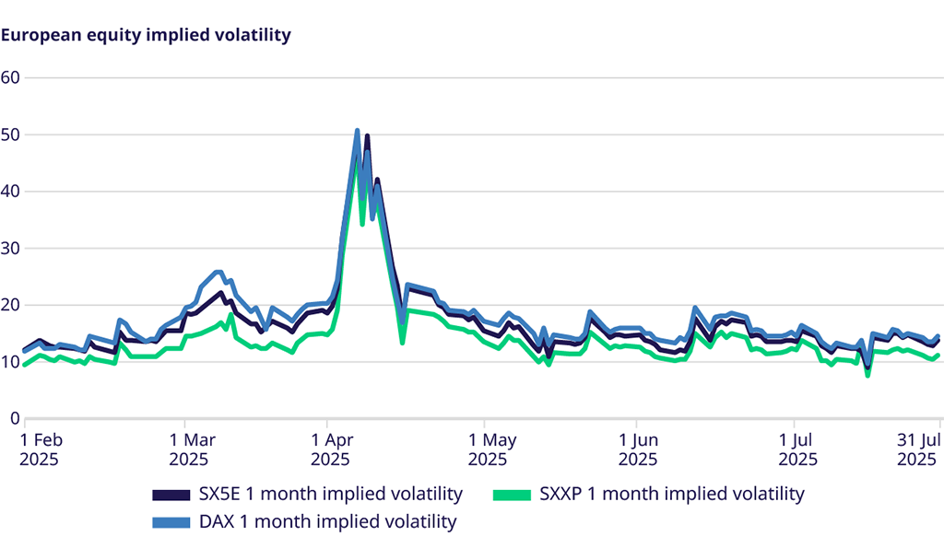Toggle the DAX 1 month implied volatility label
Image resolution: width=944 pixels, height=560 pixels.
[x=327, y=522]
